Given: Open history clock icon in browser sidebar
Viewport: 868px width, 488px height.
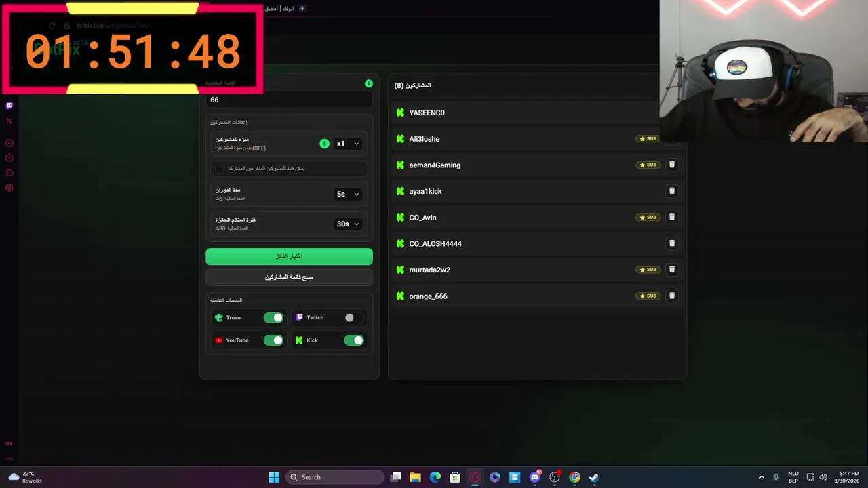Looking at the screenshot, I should (9, 158).
